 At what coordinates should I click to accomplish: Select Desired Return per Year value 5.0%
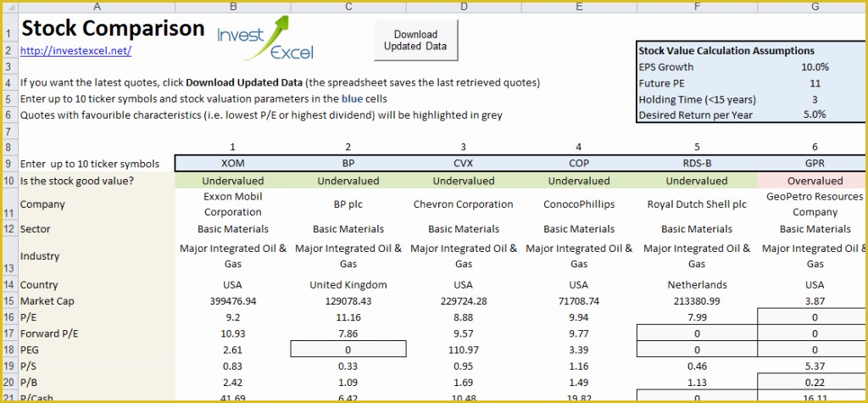pos(815,115)
